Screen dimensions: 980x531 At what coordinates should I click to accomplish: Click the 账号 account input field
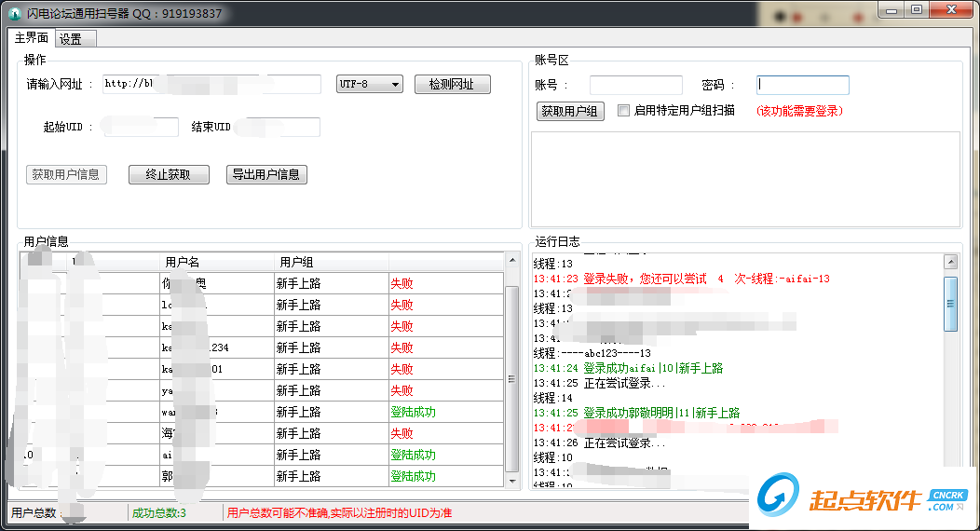[635, 85]
